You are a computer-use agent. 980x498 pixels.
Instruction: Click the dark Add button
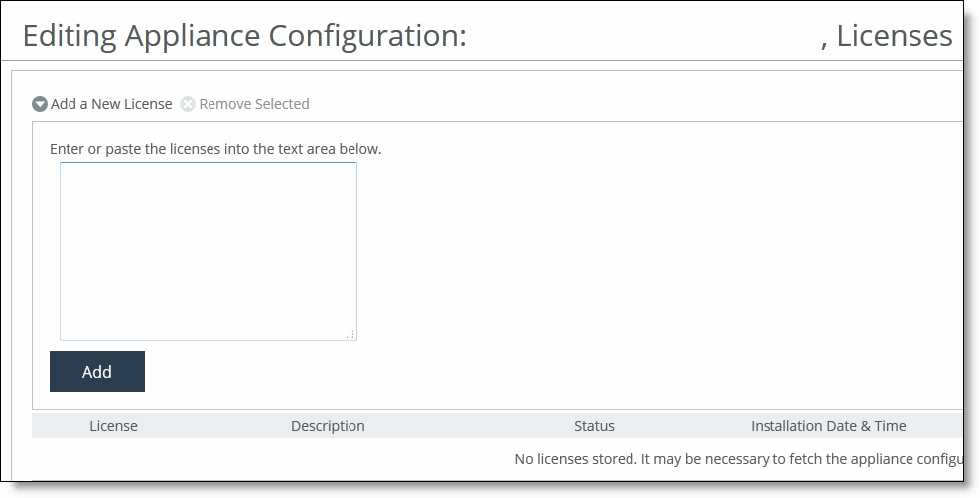click(97, 371)
